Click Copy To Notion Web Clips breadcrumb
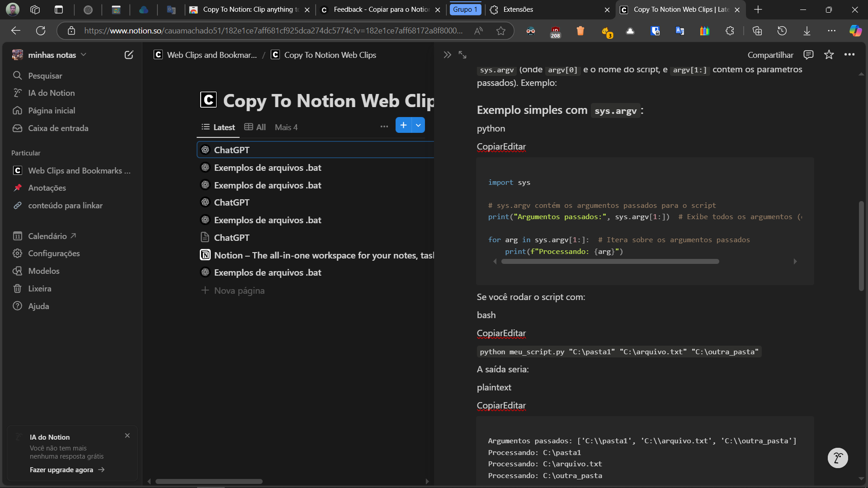 click(x=324, y=55)
